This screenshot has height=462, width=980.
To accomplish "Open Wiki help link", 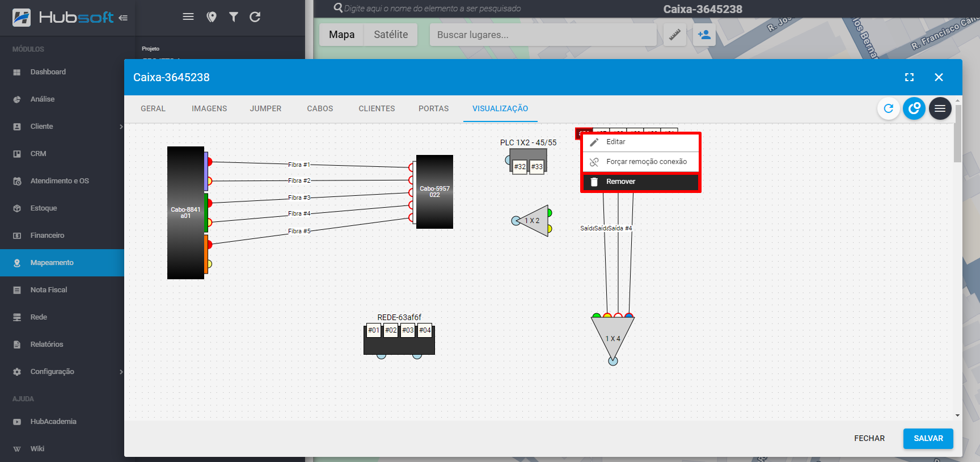I will coord(62,449).
